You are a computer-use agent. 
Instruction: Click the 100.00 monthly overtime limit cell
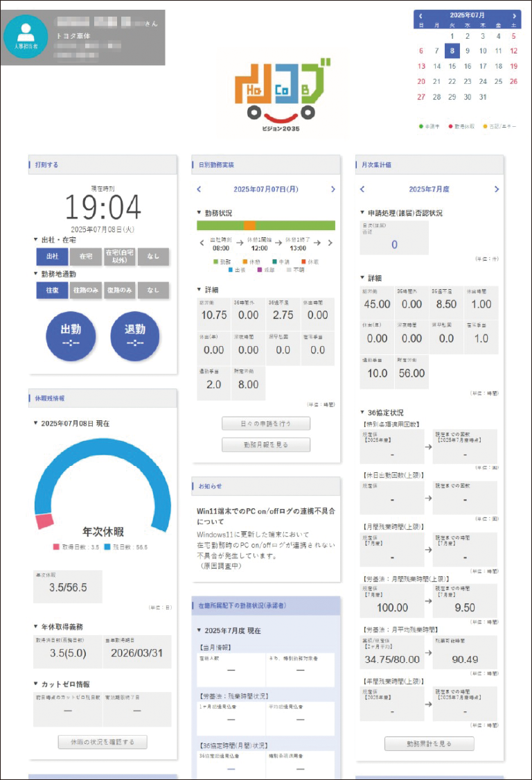[392, 601]
